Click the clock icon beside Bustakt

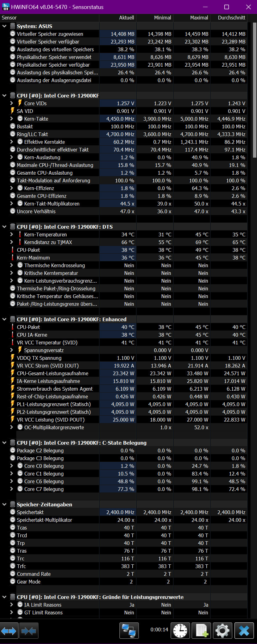click(x=13, y=126)
